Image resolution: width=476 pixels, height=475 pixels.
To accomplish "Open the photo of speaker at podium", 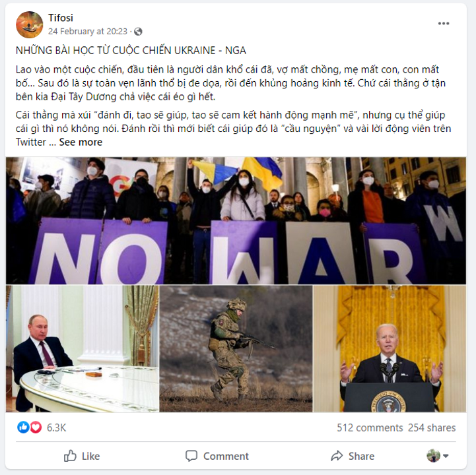I will point(390,348).
